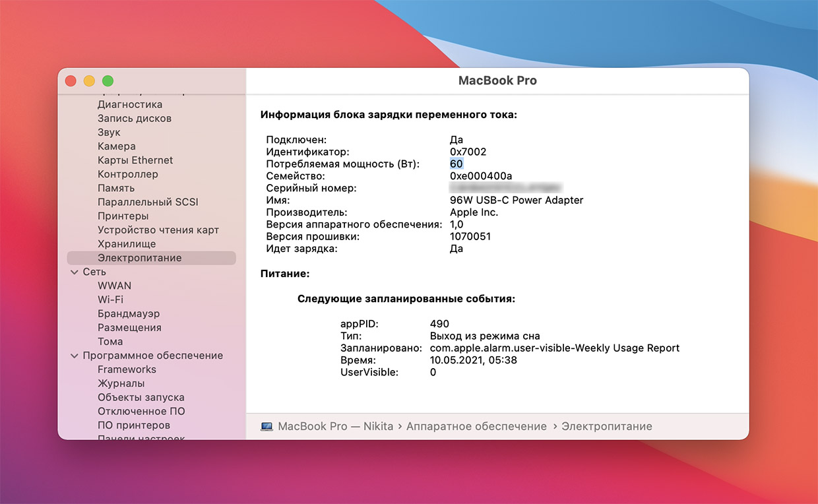Select the Сеть category label

pos(94,272)
